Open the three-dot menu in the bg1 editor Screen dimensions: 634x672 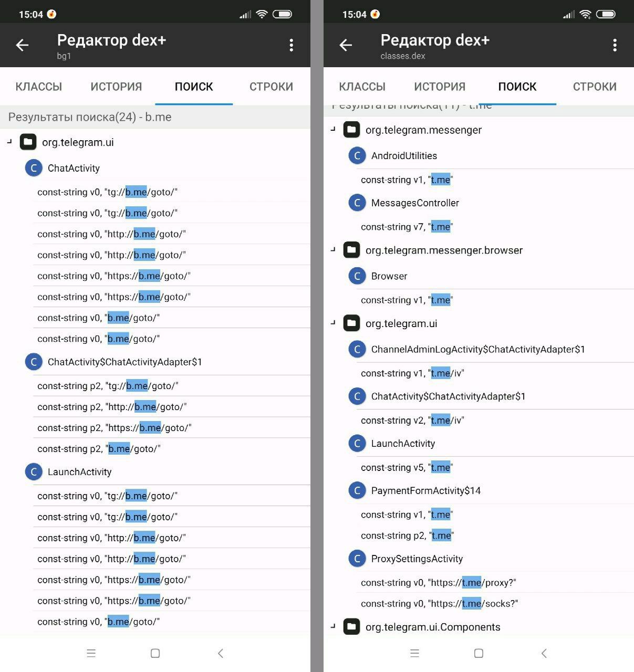point(291,45)
